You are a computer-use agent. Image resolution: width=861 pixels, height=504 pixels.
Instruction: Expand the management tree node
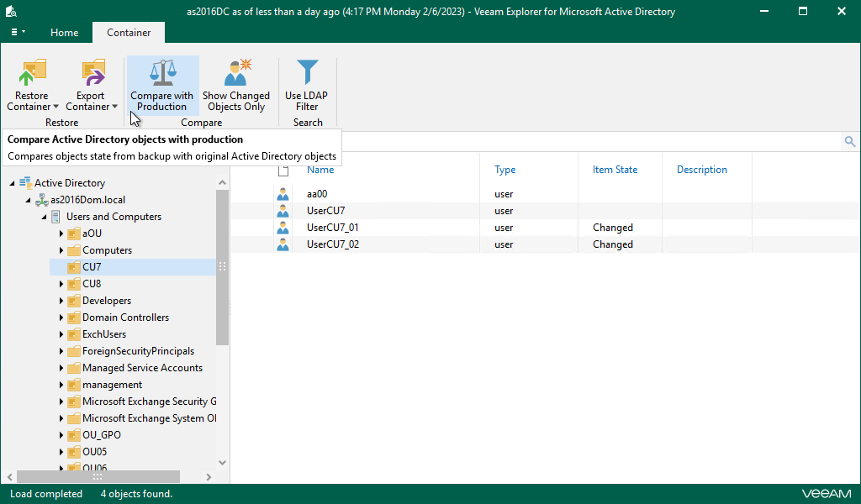click(61, 385)
